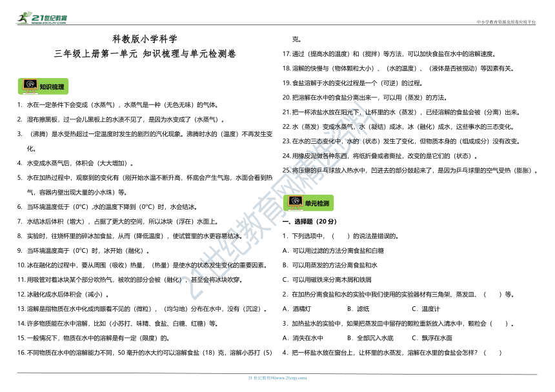Click item 5 about 水在加热过程中
Image resolution: width=555 pixels, height=392 pixels.
pyautogui.click(x=145, y=185)
